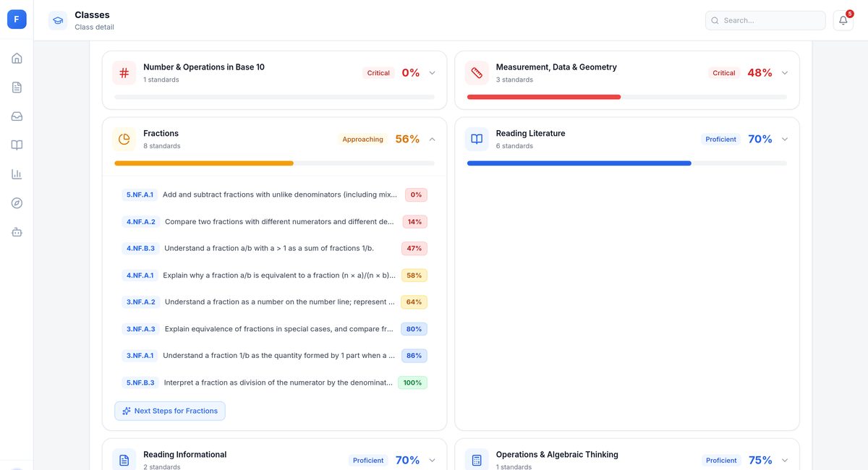The height and width of the screenshot is (470, 868).
Task: Open the bar chart analytics icon
Action: pos(17,174)
